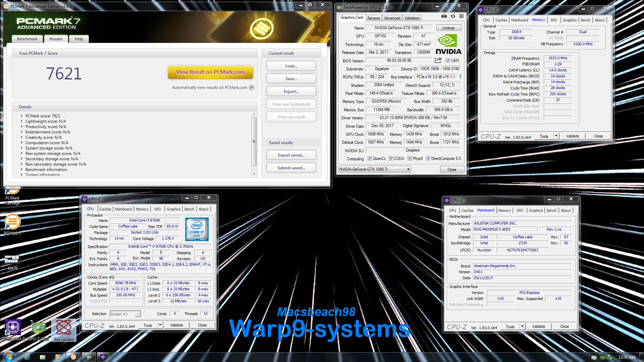Screen dimensions: 644x362
Task: Click Export saved... button
Action: coord(291,155)
